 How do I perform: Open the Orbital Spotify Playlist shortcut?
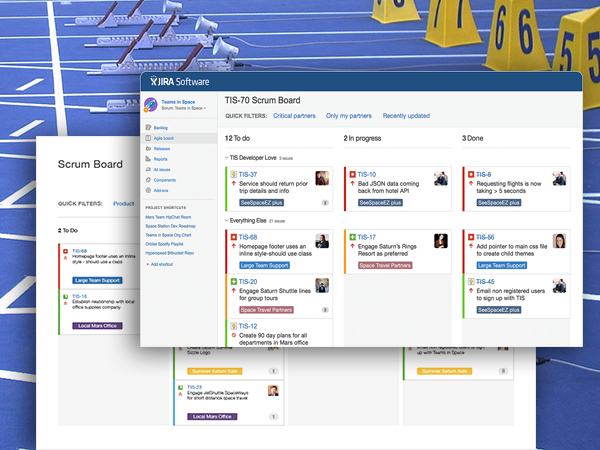[x=164, y=244]
